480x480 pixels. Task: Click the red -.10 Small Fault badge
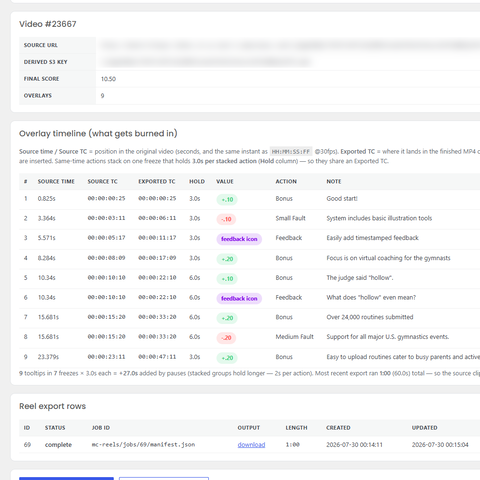point(226,219)
